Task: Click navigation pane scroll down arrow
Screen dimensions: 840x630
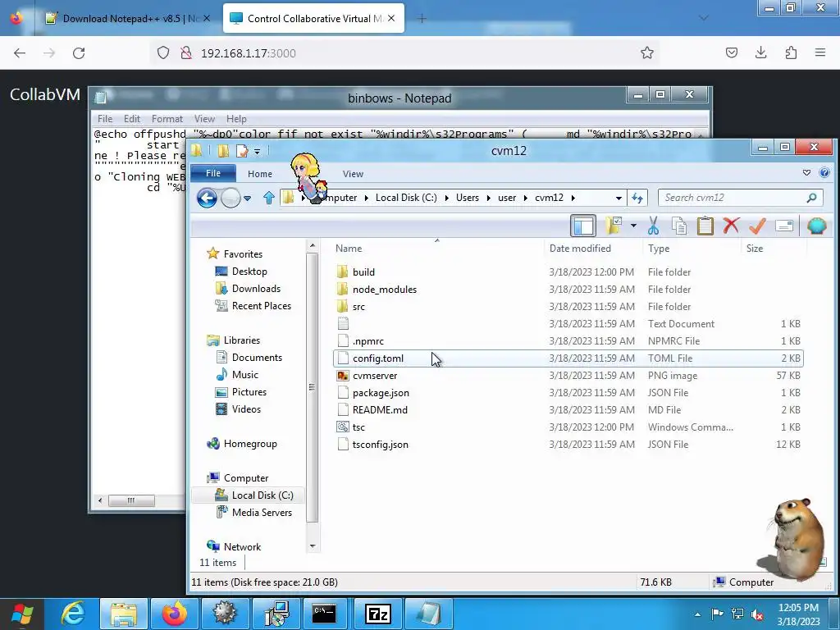Action: click(313, 546)
